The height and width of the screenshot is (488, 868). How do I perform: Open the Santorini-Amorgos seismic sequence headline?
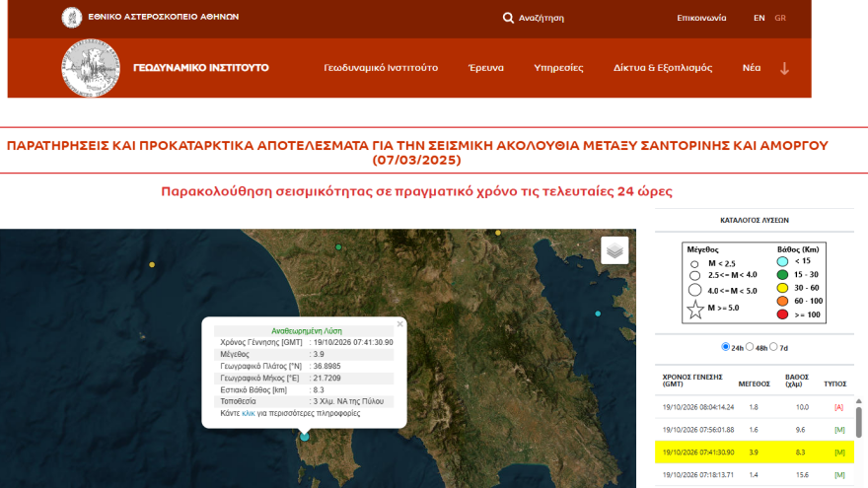pos(417,153)
